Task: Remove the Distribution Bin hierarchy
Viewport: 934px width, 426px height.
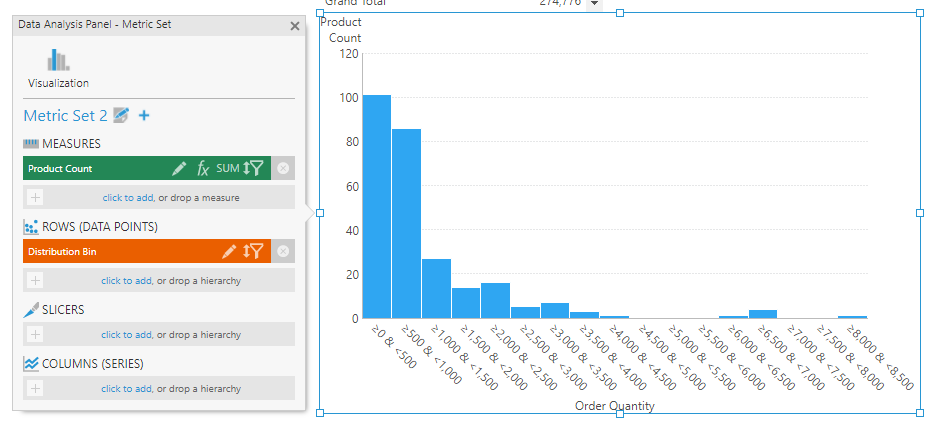Action: pos(283,251)
